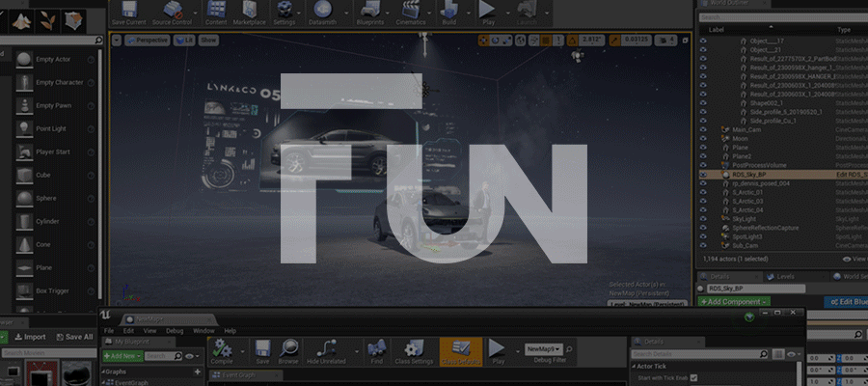Image resolution: width=868 pixels, height=386 pixels.
Task: Toggle visibility of the SkyLight actor
Action: click(703, 218)
